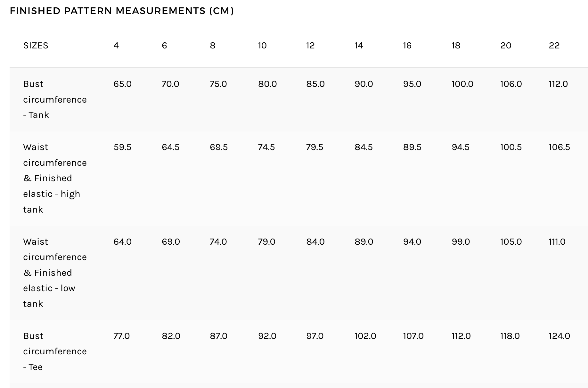Select the 84.5 high tank waist value
The height and width of the screenshot is (388, 588).
[x=363, y=147]
